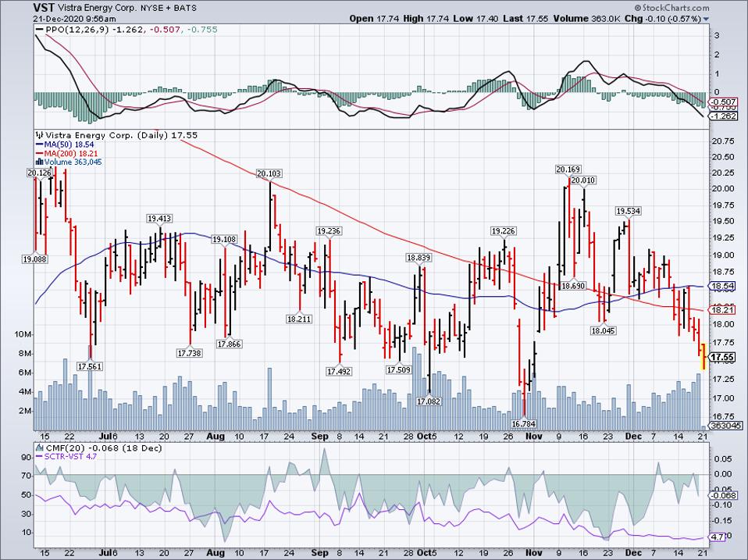Click the NYSE + BATS exchange label
Screen dimensions: 748x560
167,9
